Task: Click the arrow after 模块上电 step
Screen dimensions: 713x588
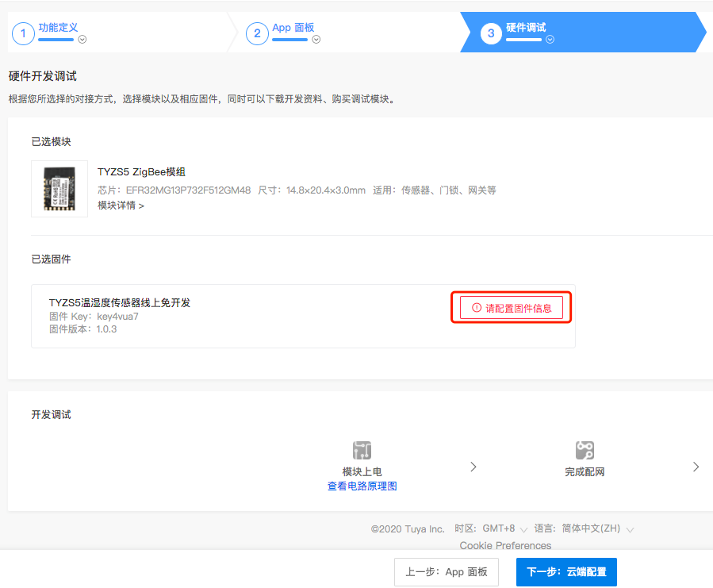Action: 473,467
